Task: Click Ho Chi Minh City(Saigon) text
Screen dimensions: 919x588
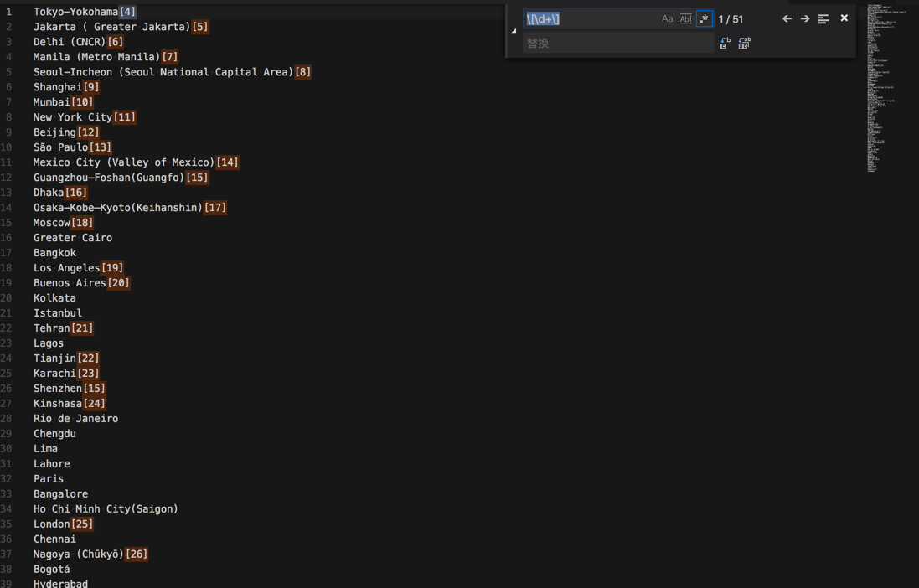Action: [x=106, y=509]
